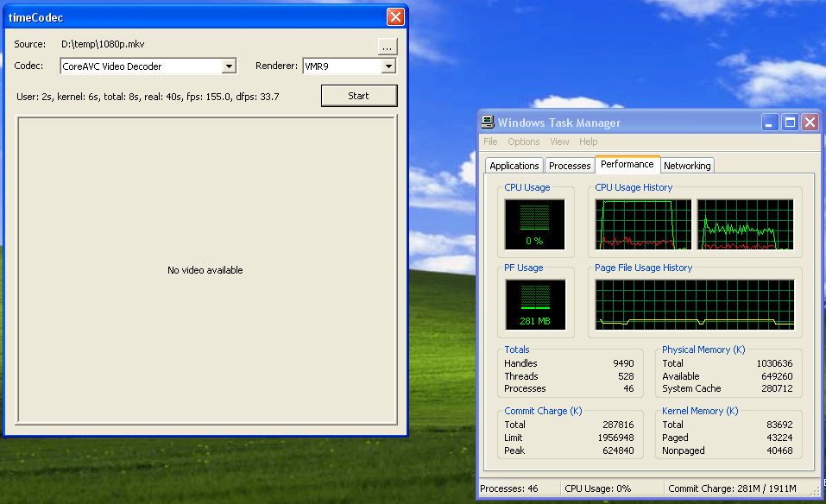Viewport: 826px width, 504px height.
Task: Click the Task Manager title bar icon
Action: click(488, 123)
